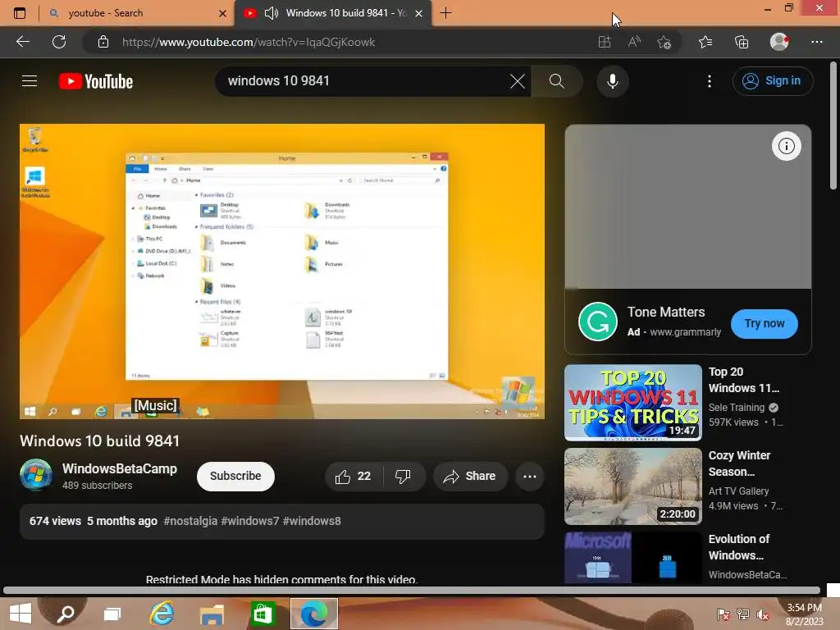Screen dimensions: 840x630
Task: Open the volume tray icon
Action: pos(763,614)
